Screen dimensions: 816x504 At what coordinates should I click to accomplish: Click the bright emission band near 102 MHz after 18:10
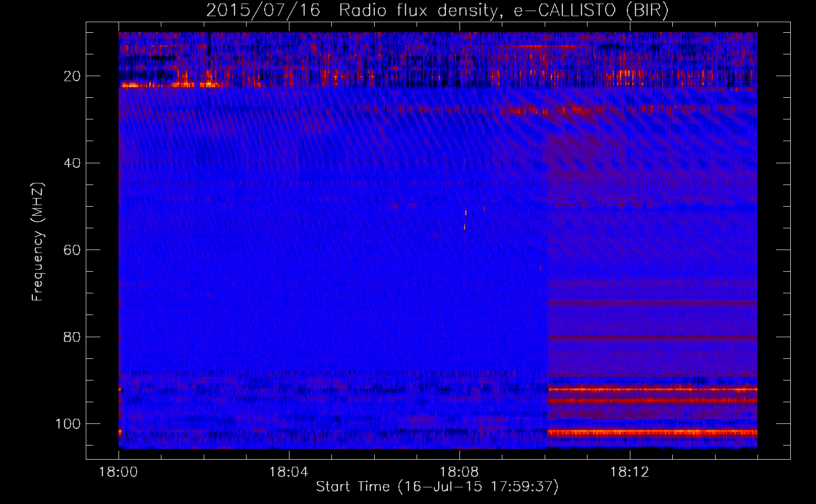[653, 432]
